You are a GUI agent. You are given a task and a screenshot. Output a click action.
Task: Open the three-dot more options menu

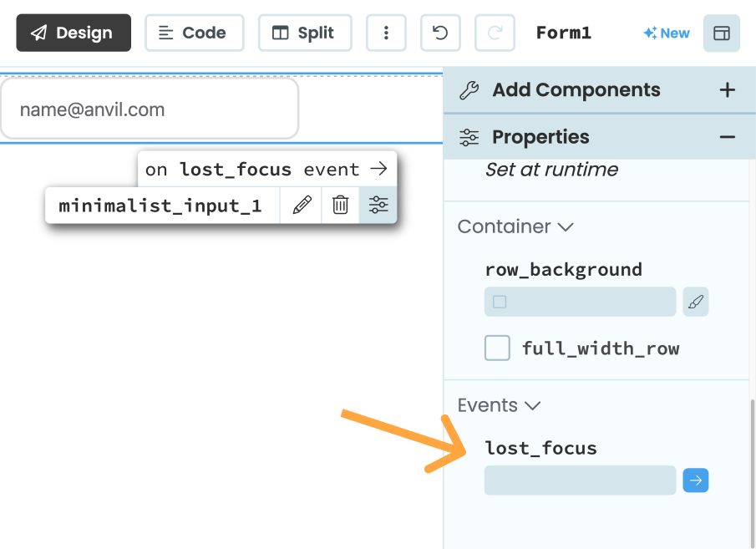click(x=386, y=33)
